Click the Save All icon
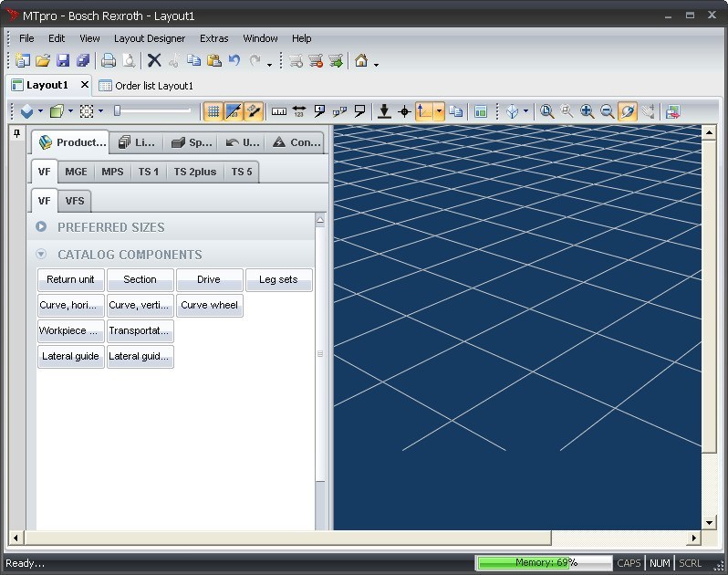Viewport: 728px width, 575px height. pos(83,61)
